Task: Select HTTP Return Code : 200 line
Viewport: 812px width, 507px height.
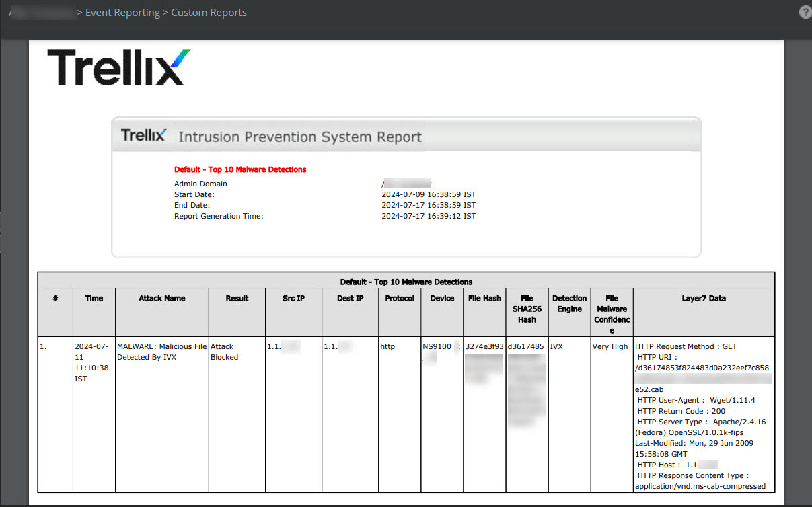Action: 680,411
